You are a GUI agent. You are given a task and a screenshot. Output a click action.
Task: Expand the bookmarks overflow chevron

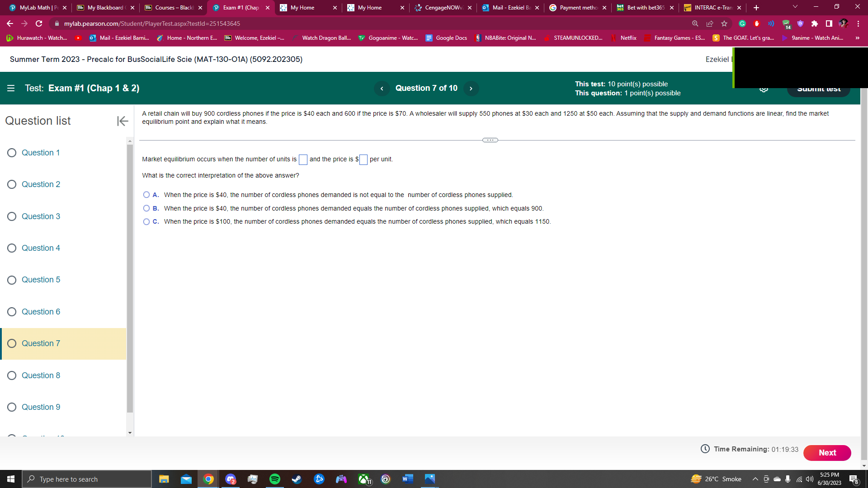click(x=858, y=38)
